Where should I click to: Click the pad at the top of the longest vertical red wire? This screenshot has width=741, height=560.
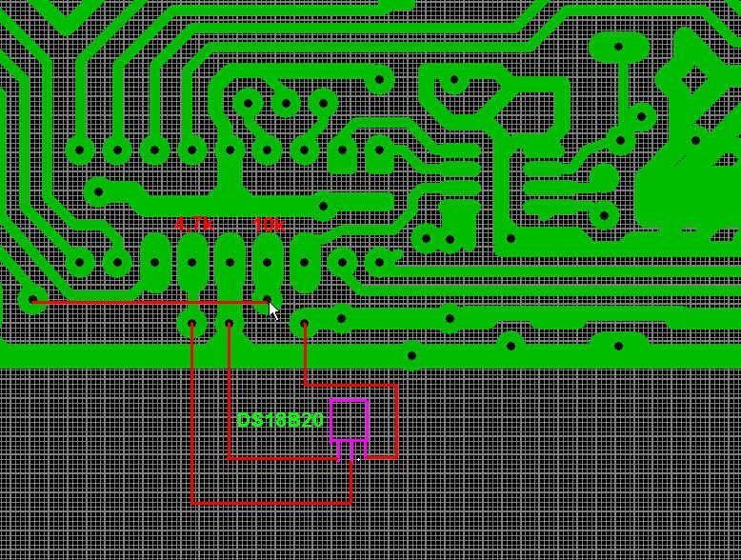click(192, 325)
